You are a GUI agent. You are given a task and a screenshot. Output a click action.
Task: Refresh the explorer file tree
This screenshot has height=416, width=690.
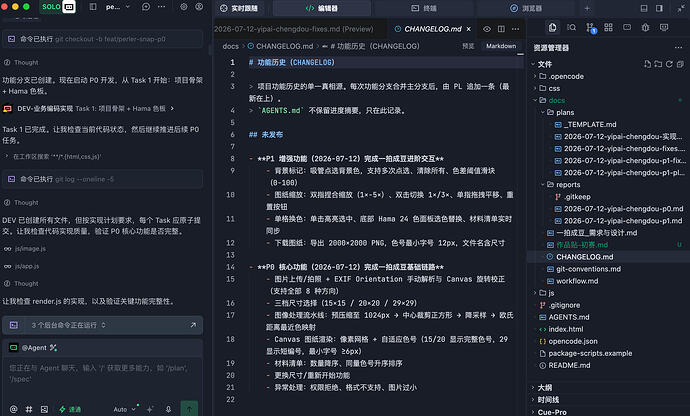point(669,64)
